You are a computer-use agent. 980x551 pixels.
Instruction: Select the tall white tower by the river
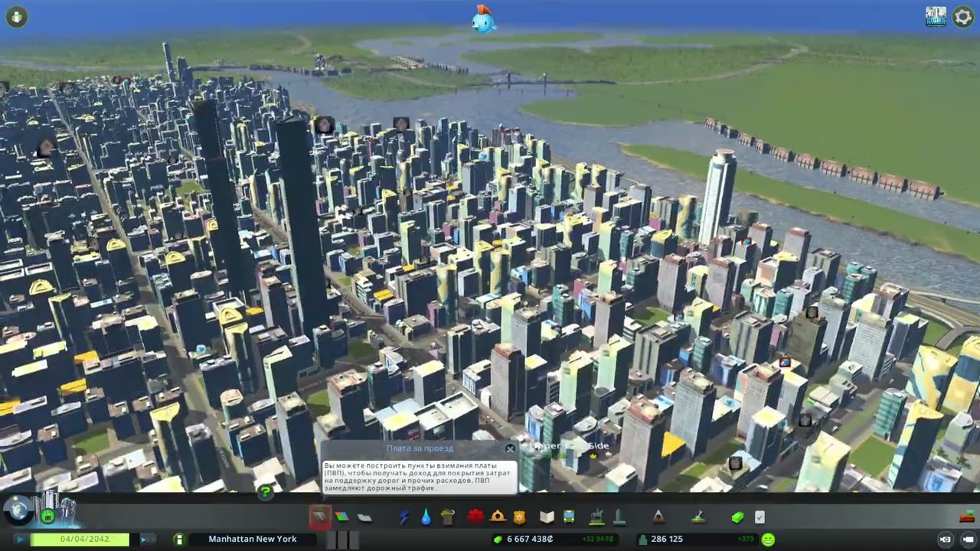tap(718, 197)
